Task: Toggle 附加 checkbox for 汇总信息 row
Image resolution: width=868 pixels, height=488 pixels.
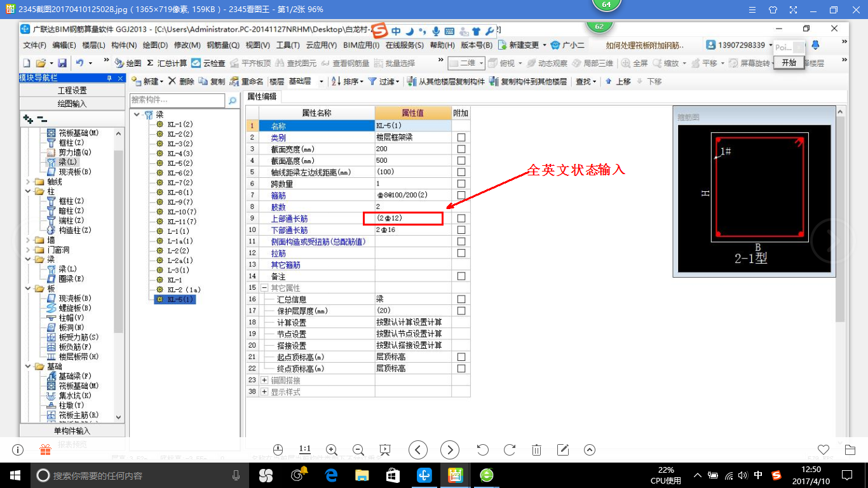Action: (461, 299)
